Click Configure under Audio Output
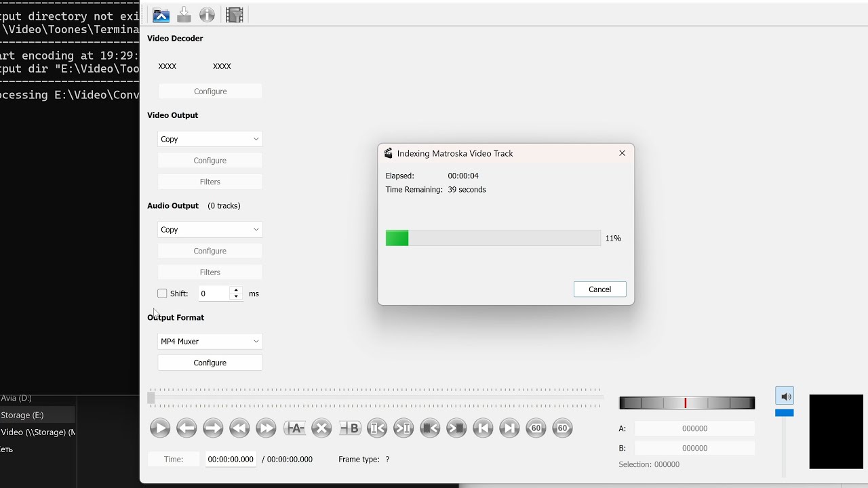 click(x=210, y=251)
